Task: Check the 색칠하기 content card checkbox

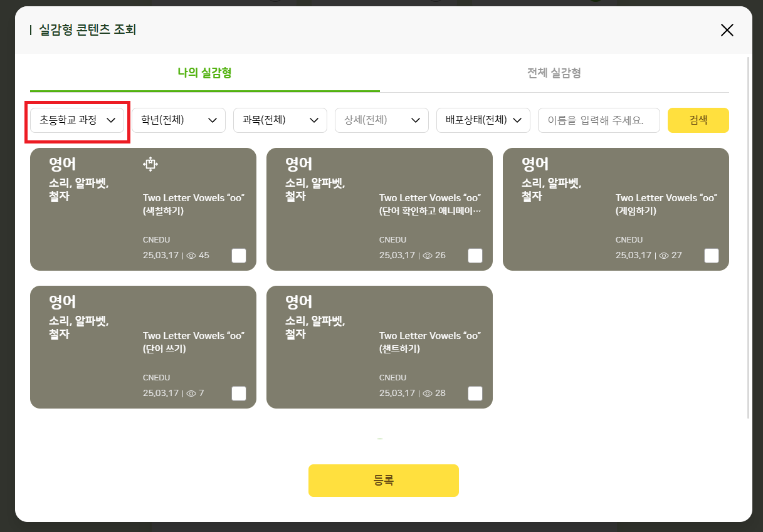Action: [239, 256]
